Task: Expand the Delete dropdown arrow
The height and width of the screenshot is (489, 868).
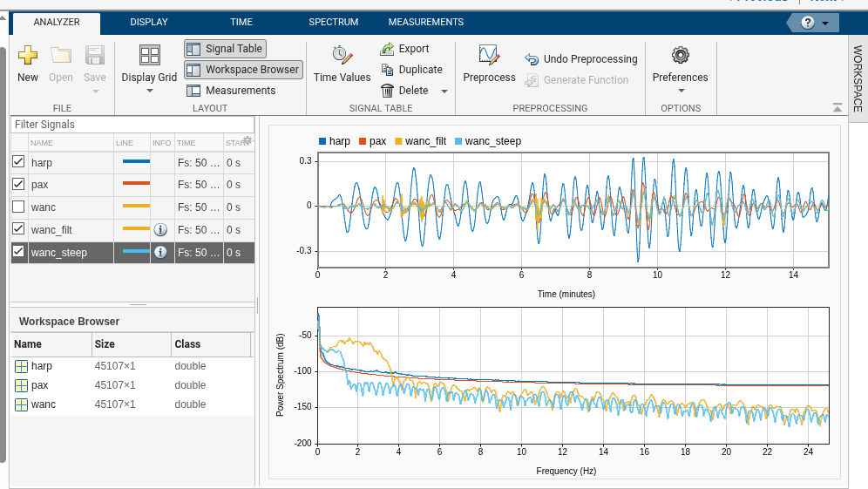Action: pyautogui.click(x=444, y=91)
